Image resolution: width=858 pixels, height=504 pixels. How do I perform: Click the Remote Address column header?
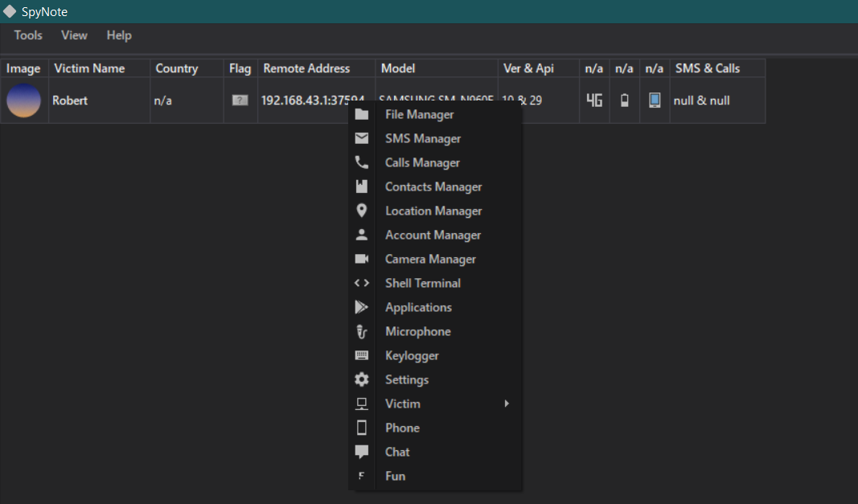pyautogui.click(x=316, y=68)
